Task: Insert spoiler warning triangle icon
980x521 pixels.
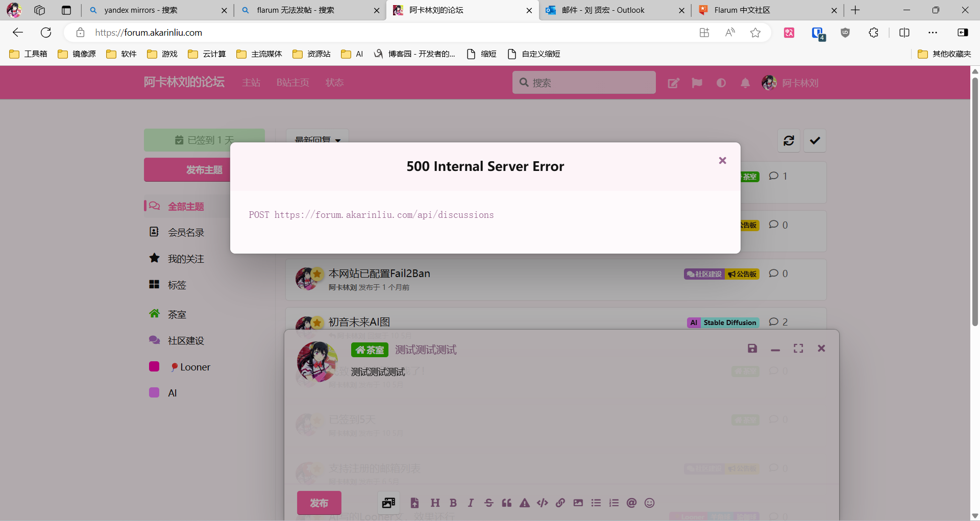Action: pyautogui.click(x=524, y=503)
